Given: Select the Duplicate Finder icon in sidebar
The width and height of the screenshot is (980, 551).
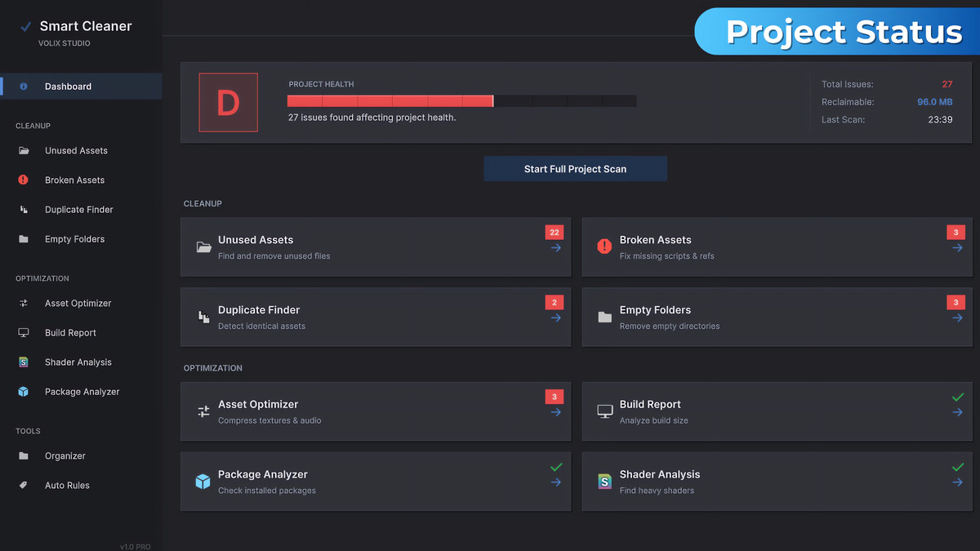Looking at the screenshot, I should click(x=24, y=209).
